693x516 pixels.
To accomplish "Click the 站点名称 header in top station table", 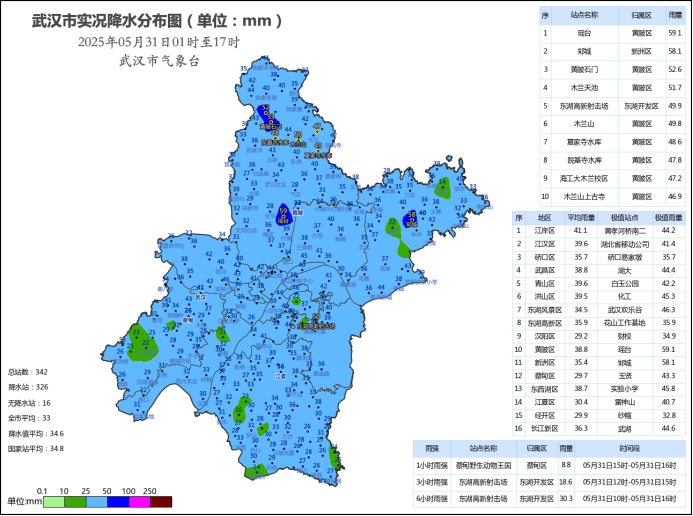I will (x=585, y=15).
